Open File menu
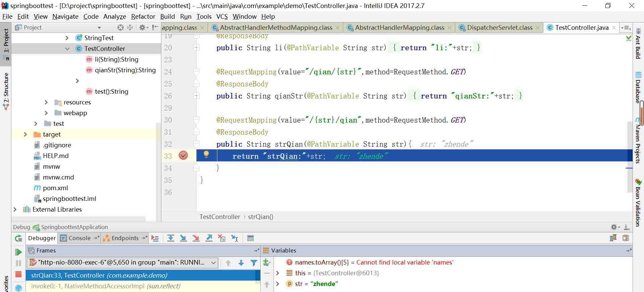This screenshot has width=644, height=292. [7, 16]
